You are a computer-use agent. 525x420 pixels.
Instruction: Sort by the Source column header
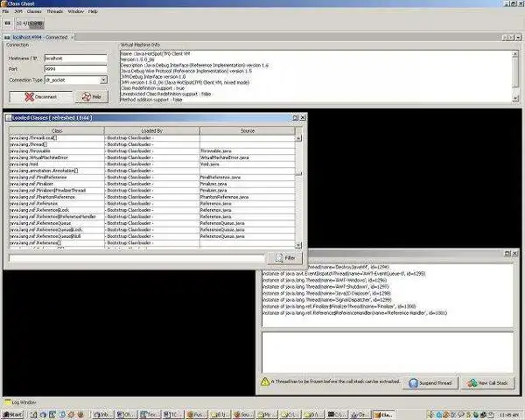point(248,130)
